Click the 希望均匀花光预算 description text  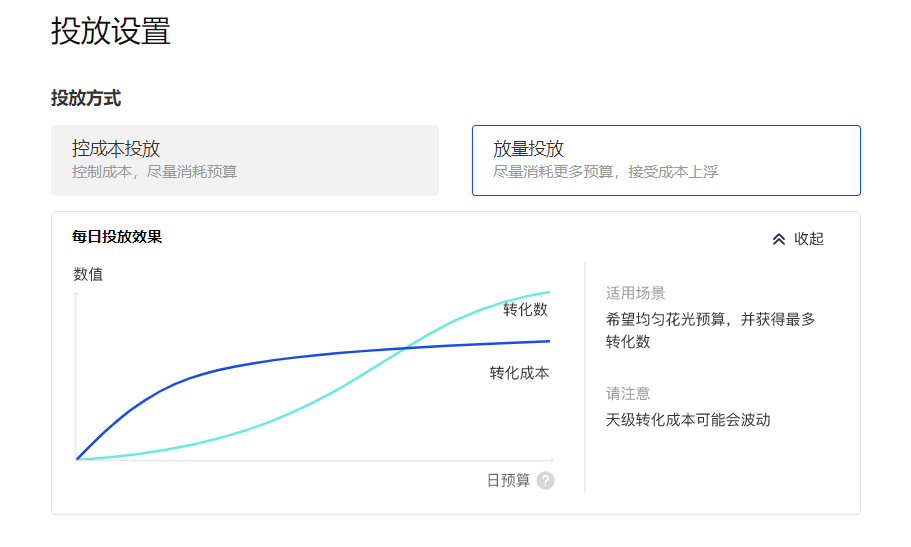710,320
